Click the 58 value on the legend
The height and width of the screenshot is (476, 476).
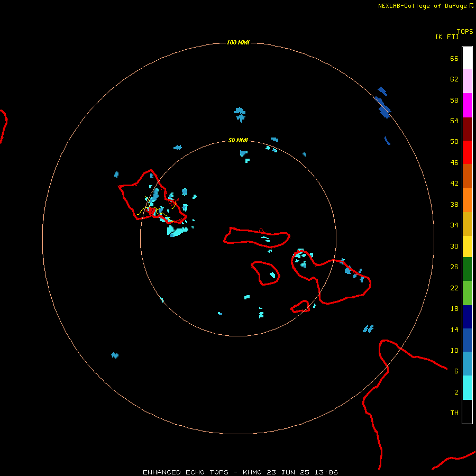tap(454, 100)
